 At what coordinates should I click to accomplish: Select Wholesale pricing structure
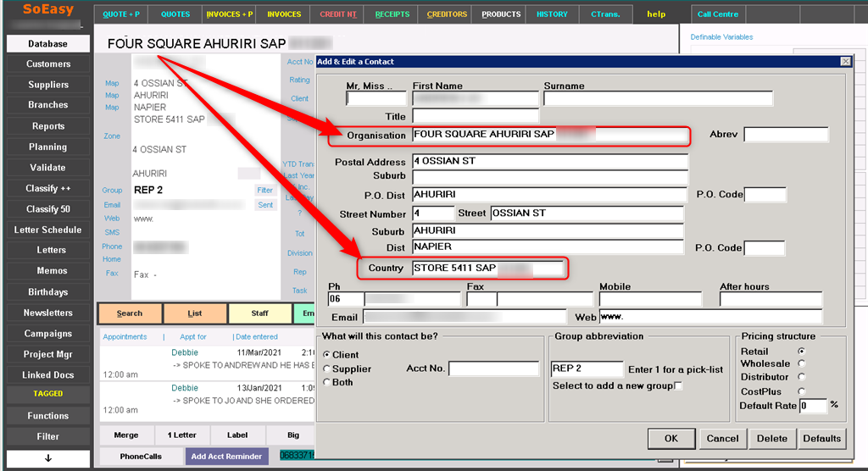pos(802,363)
